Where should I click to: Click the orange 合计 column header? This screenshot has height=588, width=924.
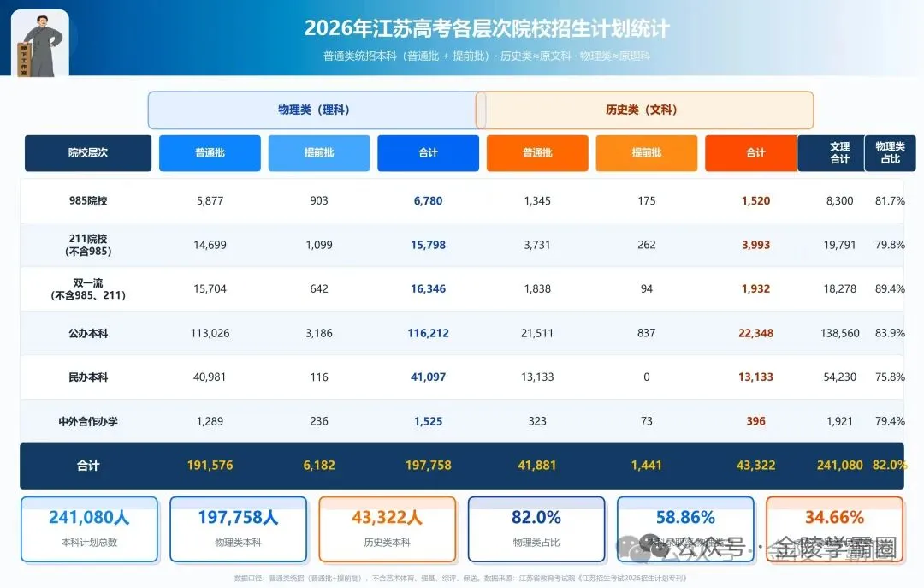point(751,152)
